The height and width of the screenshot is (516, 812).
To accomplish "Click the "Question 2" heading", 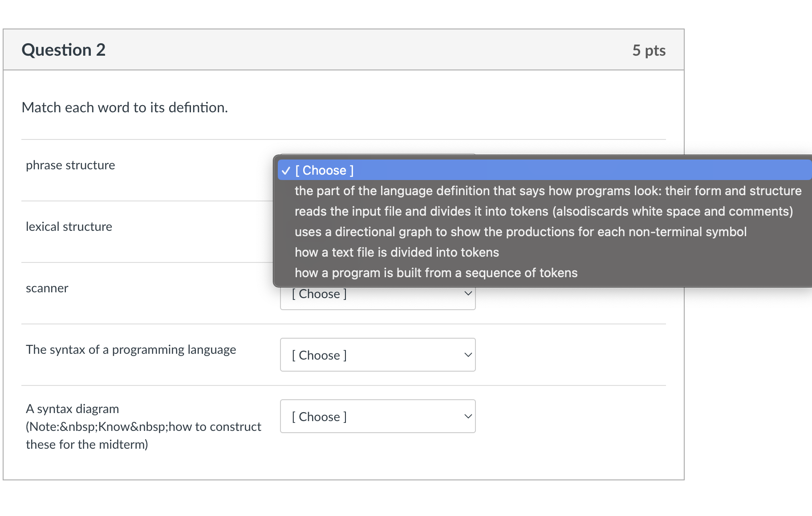I will (x=64, y=50).
